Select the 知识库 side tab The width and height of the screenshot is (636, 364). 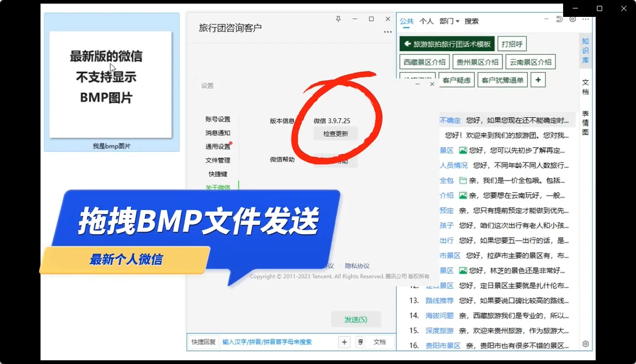[585, 50]
